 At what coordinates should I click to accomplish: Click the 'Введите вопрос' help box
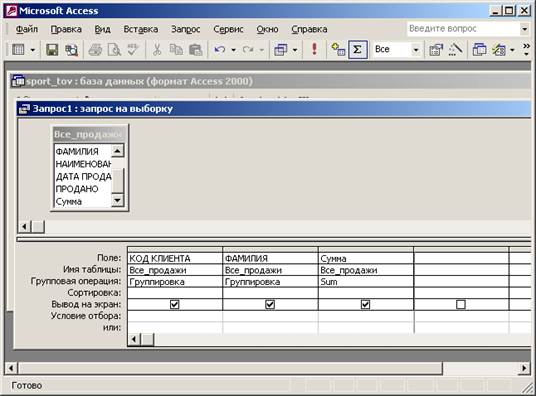463,29
